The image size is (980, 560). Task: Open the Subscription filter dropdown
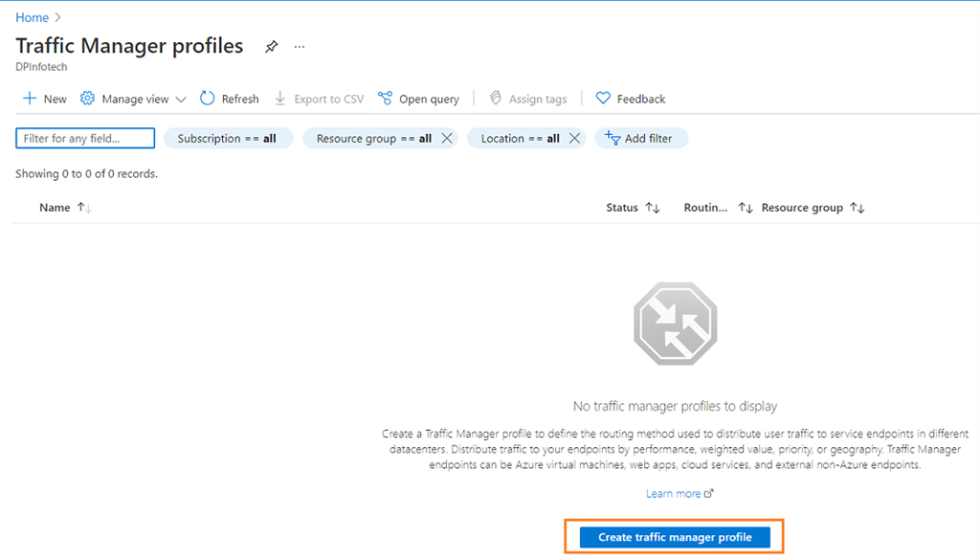(228, 138)
